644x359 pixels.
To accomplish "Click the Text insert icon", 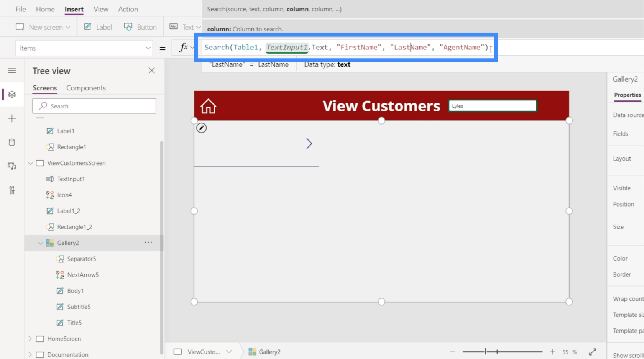I will 174,26.
